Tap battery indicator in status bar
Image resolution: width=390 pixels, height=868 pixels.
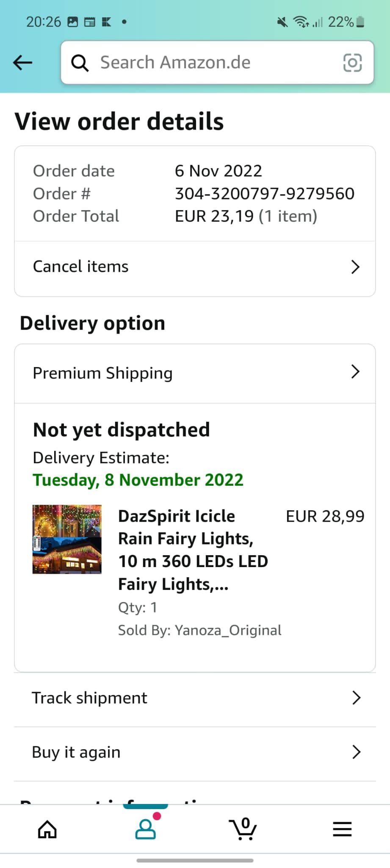pos(360,22)
